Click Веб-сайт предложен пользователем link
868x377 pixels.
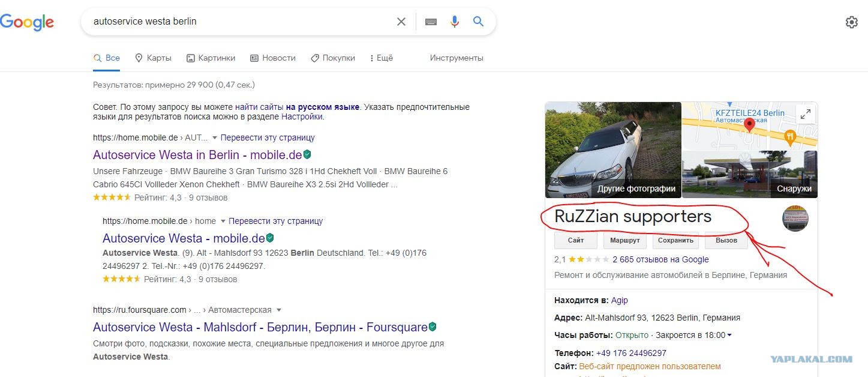(650, 366)
